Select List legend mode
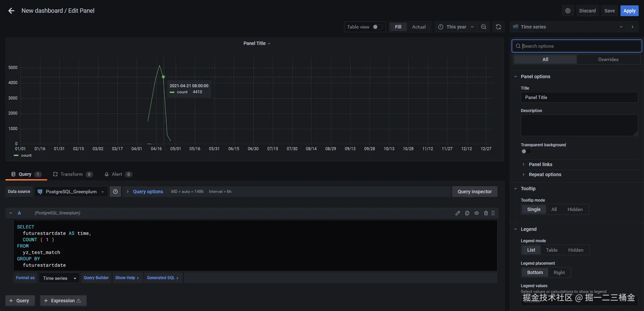The height and width of the screenshot is (311, 644). [x=531, y=250]
